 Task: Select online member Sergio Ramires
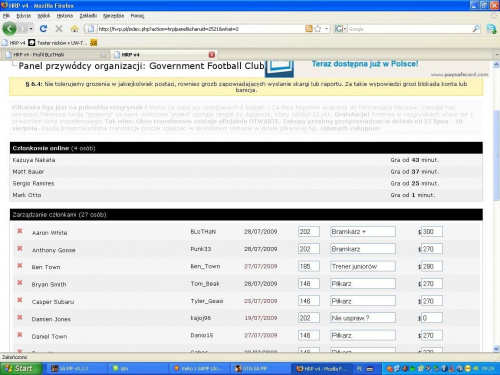33,183
